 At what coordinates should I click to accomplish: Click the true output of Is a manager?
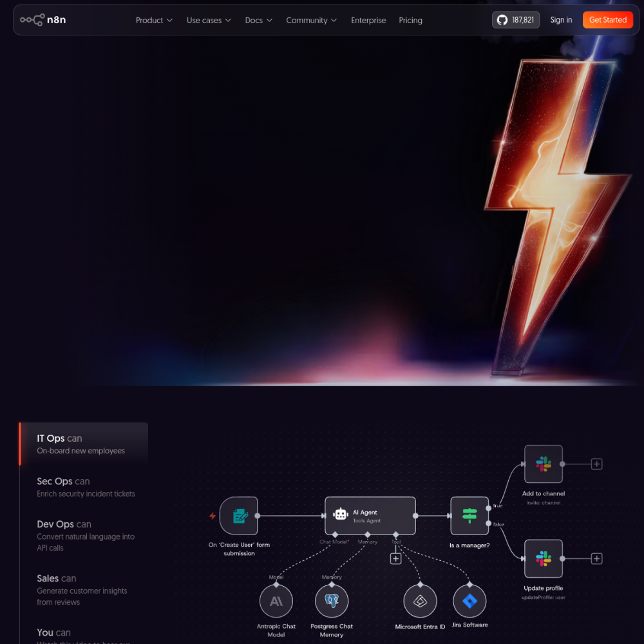(488, 508)
